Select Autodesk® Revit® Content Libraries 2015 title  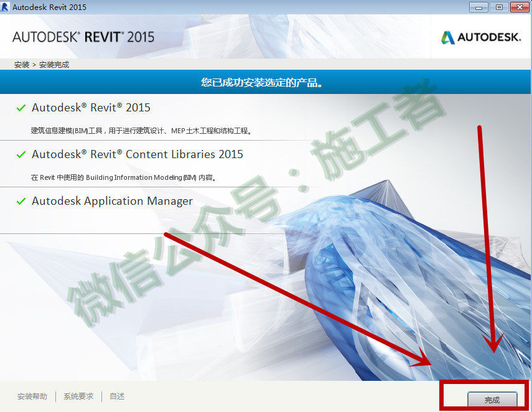tap(138, 154)
